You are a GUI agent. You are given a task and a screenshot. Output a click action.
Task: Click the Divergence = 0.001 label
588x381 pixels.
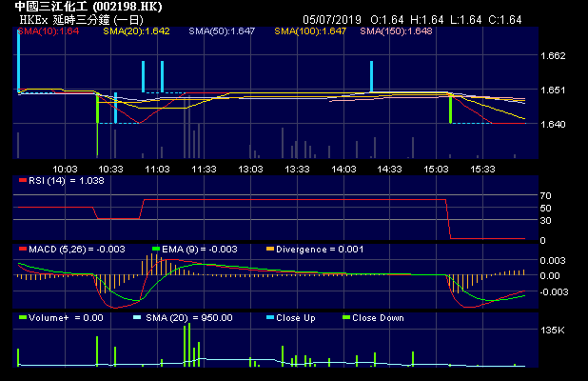tap(320, 250)
